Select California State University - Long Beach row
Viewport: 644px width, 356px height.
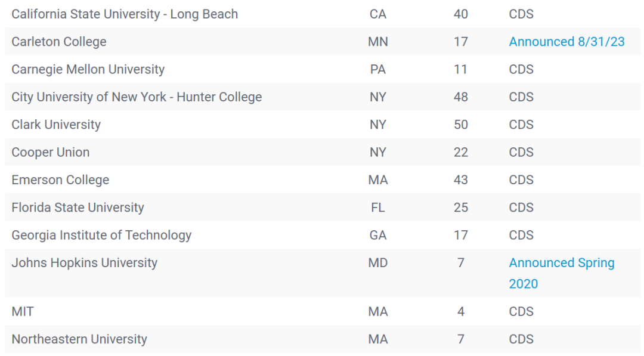pos(323,14)
